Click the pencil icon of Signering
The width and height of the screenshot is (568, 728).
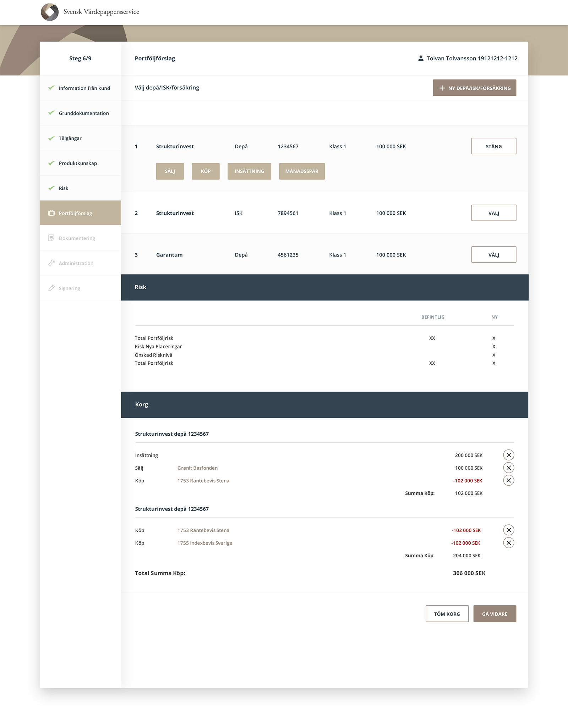click(51, 288)
